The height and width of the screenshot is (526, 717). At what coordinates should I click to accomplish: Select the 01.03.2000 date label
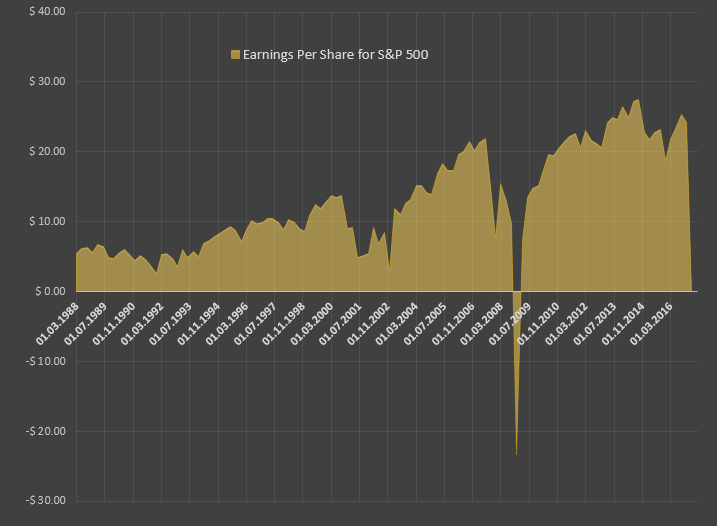(312, 323)
